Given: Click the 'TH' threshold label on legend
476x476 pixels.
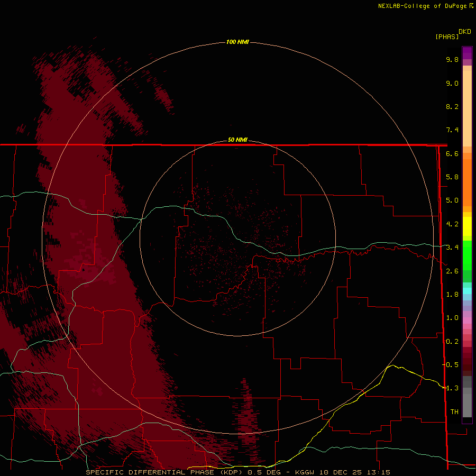Looking at the screenshot, I should click(454, 412).
